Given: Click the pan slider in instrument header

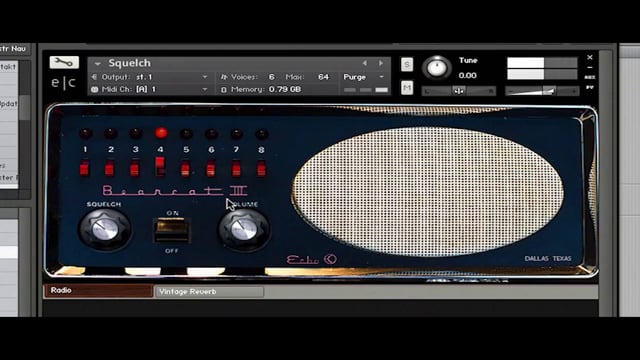Looking at the screenshot, I should coord(459,91).
